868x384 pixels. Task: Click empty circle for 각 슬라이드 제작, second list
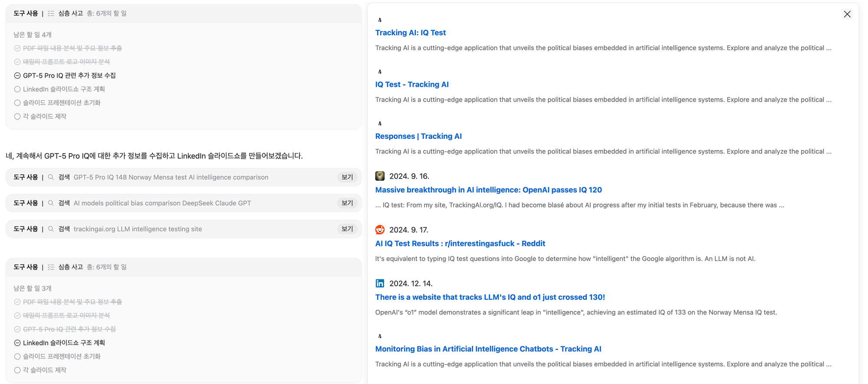point(17,370)
